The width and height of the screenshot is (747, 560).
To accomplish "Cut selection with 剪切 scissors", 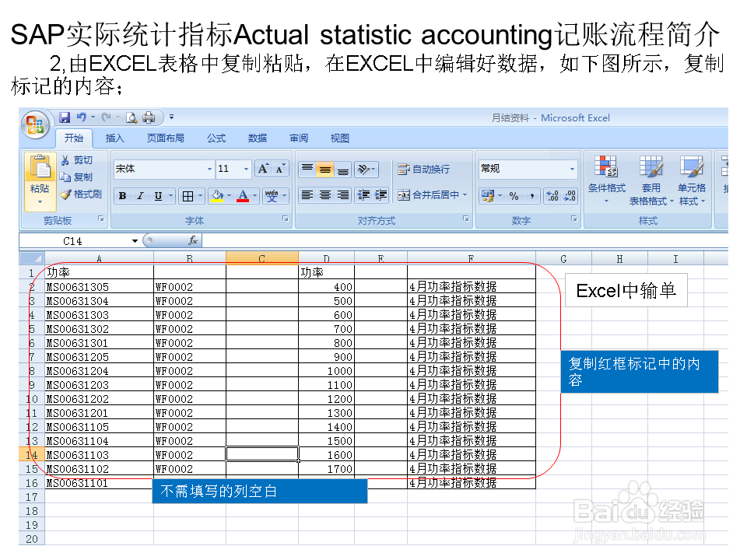I will point(77,160).
